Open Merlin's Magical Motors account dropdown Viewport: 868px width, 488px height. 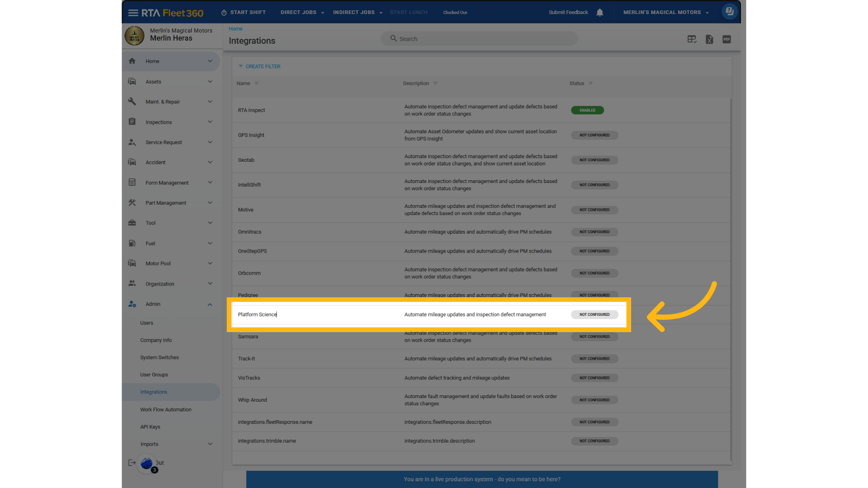[665, 13]
